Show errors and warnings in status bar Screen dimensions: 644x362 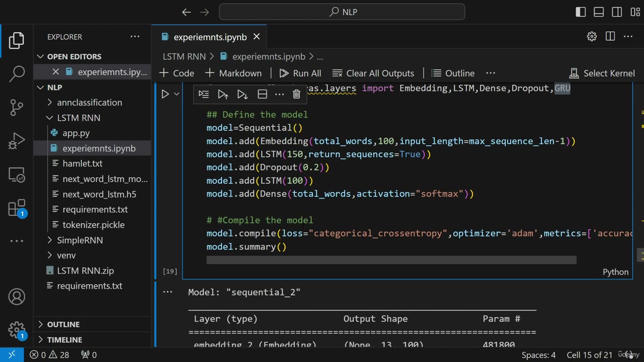[49, 355]
